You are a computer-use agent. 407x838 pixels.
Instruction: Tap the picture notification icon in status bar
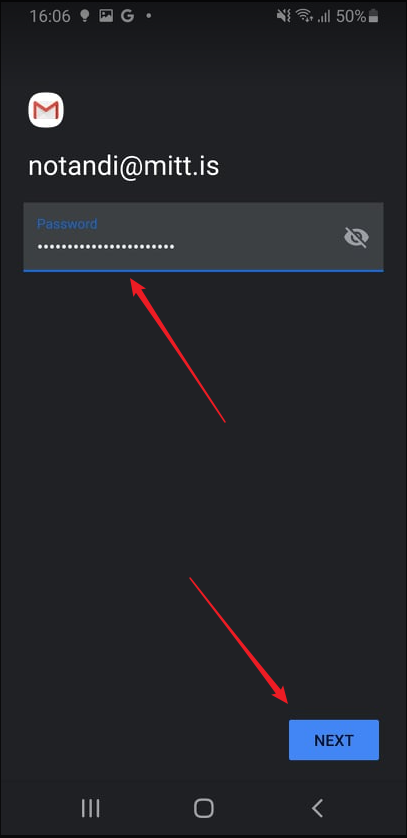coord(106,16)
